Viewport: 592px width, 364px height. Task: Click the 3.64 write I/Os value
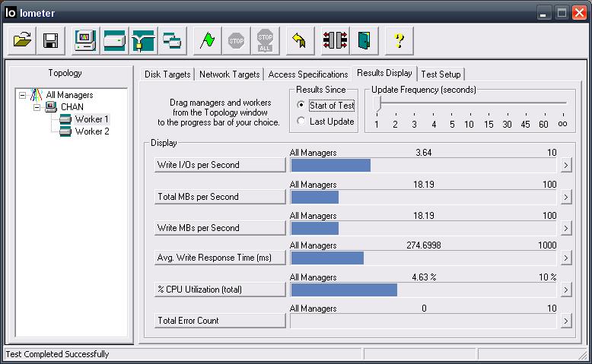coord(424,153)
